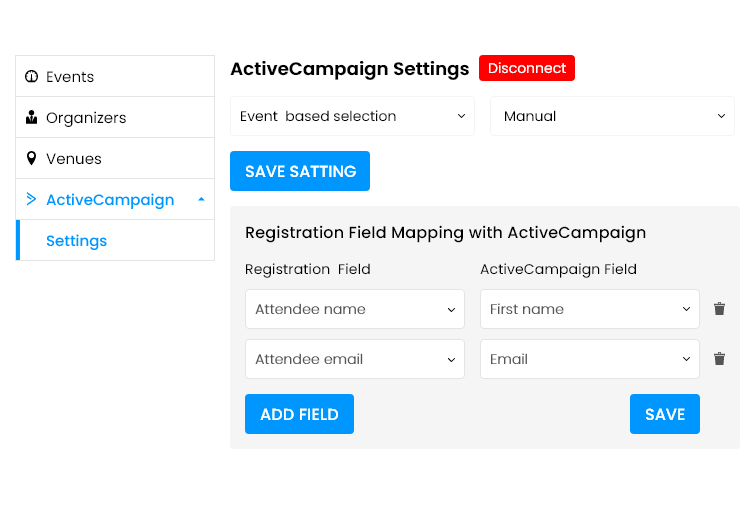Click the ActiveCampaign Settings heading
The width and height of the screenshot is (755, 505).
coord(350,69)
